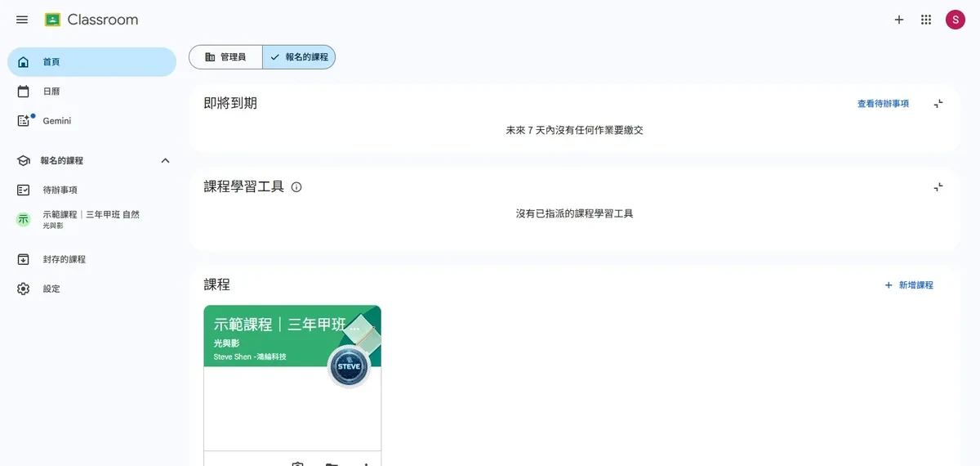Click the 光與影 subtitle on course card
Viewport: 980px width, 466px height.
(226, 344)
